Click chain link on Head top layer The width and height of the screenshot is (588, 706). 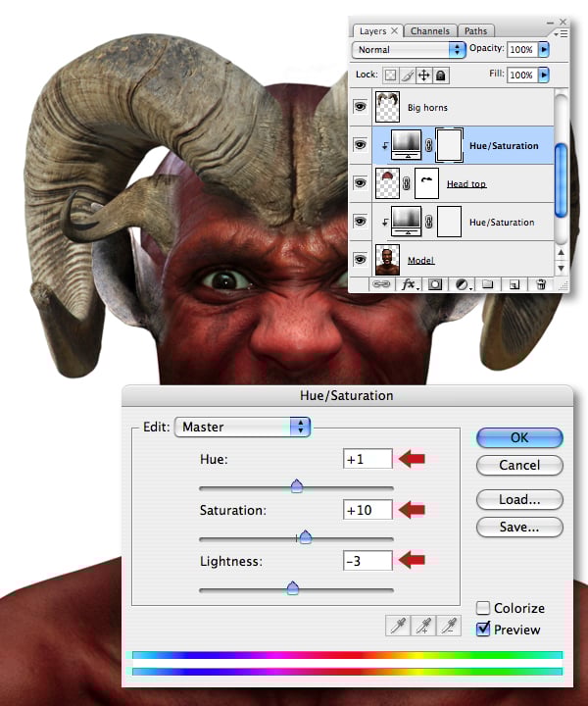point(406,183)
